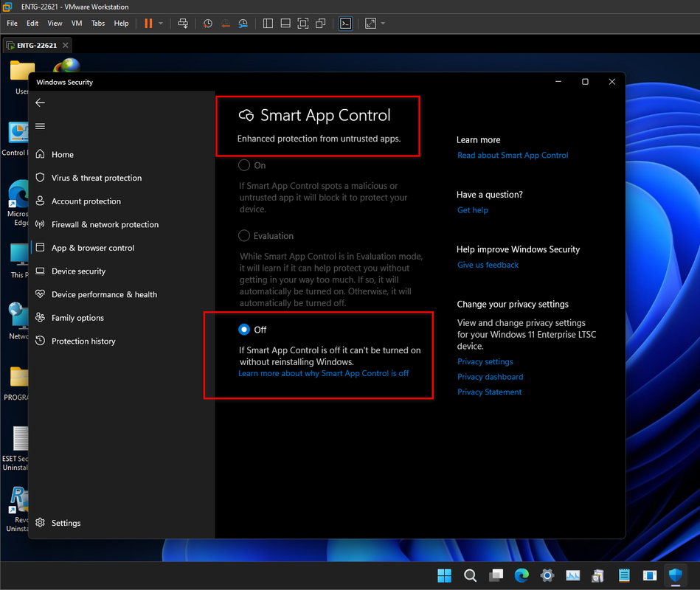Select the Off radio button
The height and width of the screenshot is (590, 700).
point(244,330)
